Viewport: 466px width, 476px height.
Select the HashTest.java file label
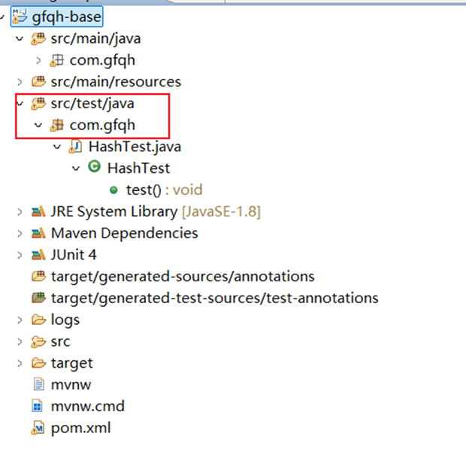135,147
